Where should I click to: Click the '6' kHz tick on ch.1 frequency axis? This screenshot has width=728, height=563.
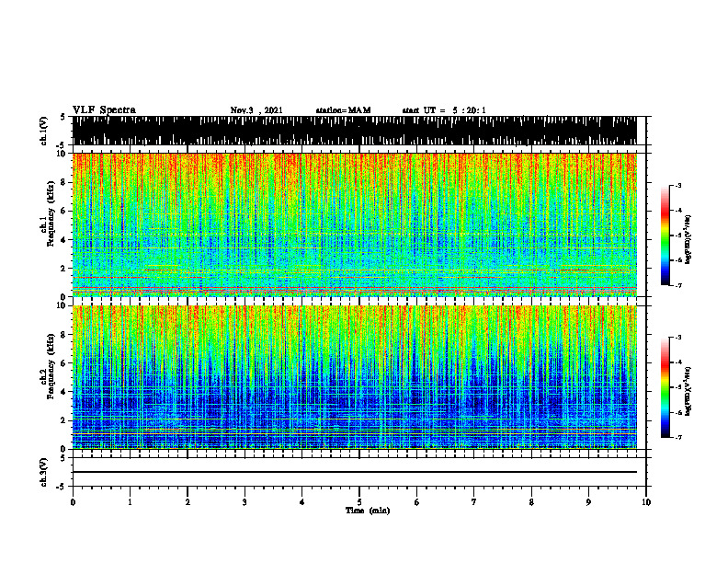pyautogui.click(x=63, y=211)
